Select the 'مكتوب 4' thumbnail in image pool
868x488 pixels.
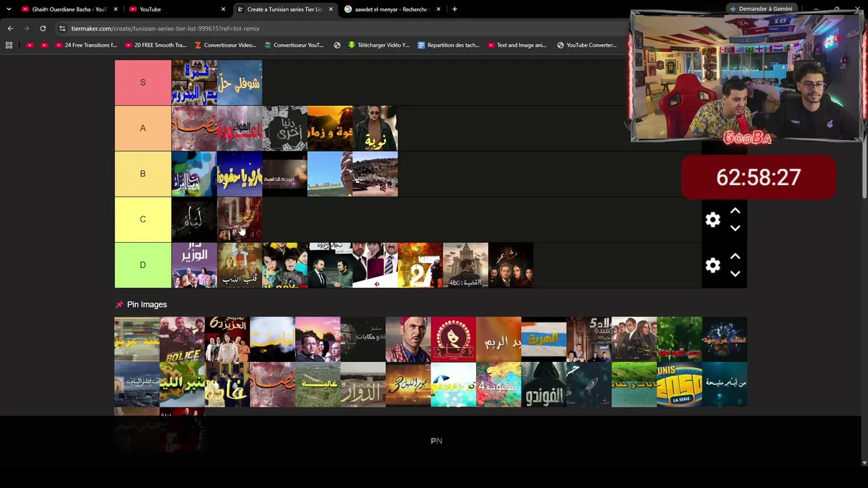[498, 384]
